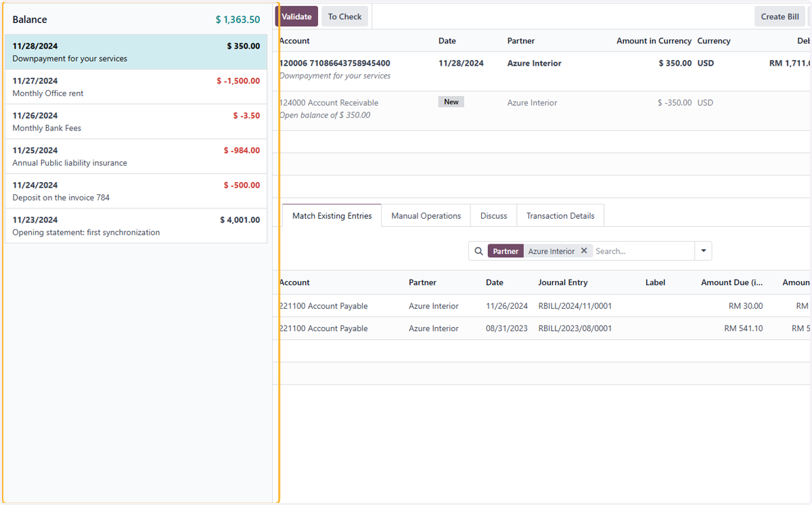This screenshot has height=505, width=812.
Task: Click the Validate button
Action: (x=296, y=16)
